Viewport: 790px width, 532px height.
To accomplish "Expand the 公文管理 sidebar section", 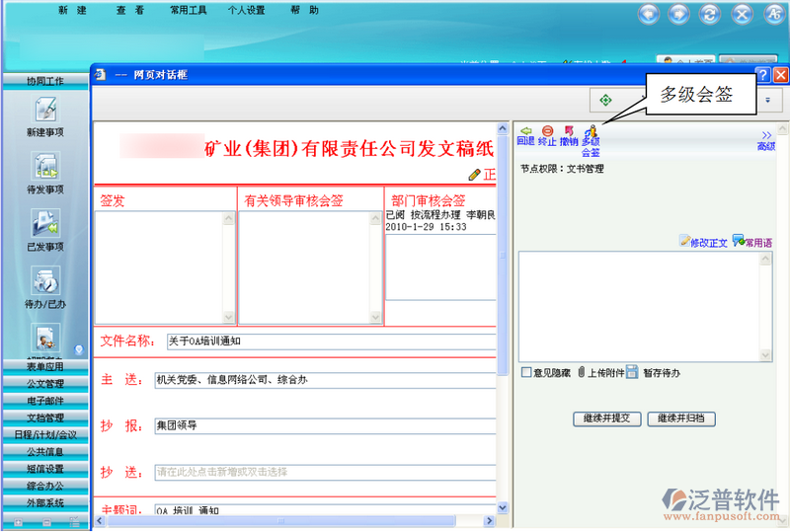I will (x=45, y=383).
